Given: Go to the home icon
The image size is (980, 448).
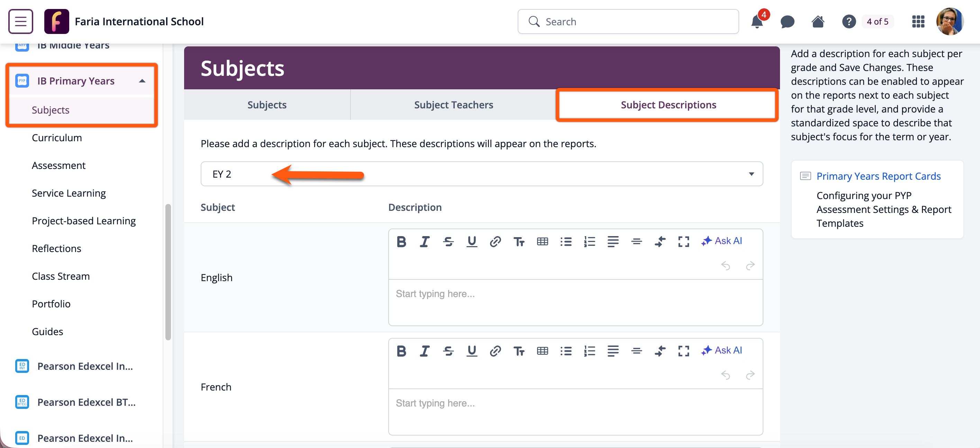Looking at the screenshot, I should tap(818, 22).
